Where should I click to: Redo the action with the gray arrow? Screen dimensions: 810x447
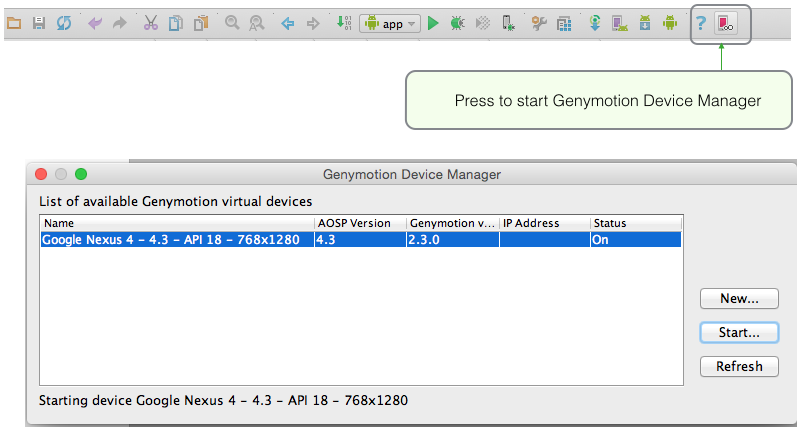pos(120,23)
